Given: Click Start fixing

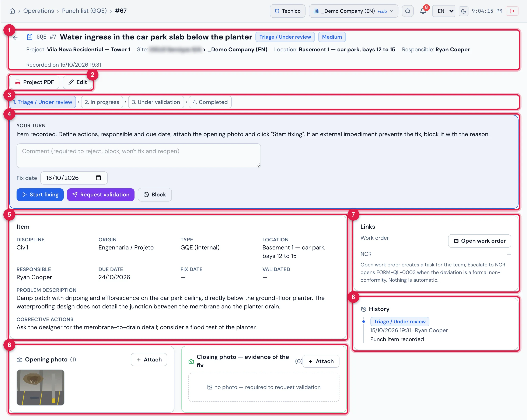Looking at the screenshot, I should 40,195.
